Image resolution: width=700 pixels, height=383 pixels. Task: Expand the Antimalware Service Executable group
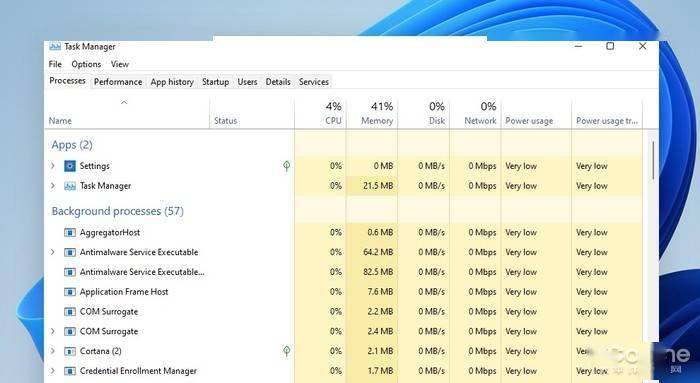[53, 252]
